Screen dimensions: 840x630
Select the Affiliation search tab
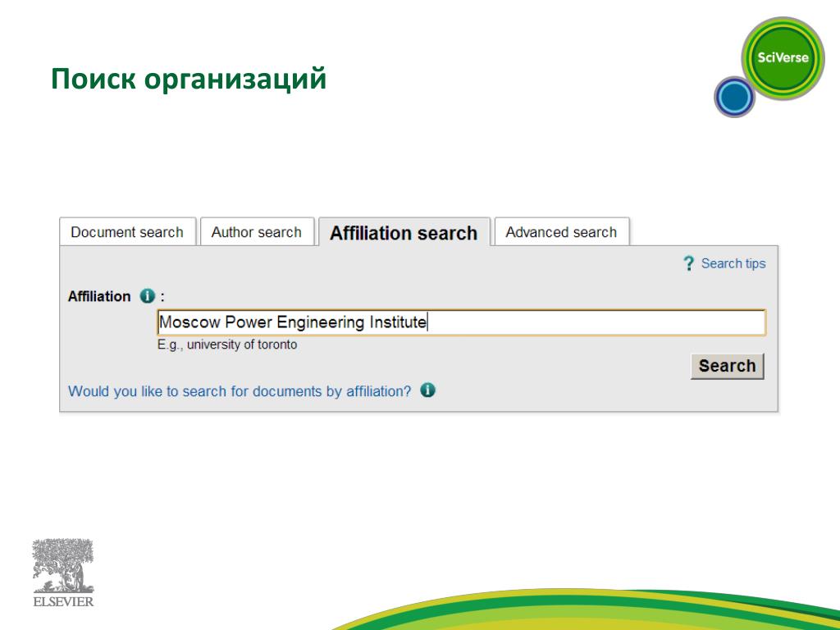coord(404,232)
